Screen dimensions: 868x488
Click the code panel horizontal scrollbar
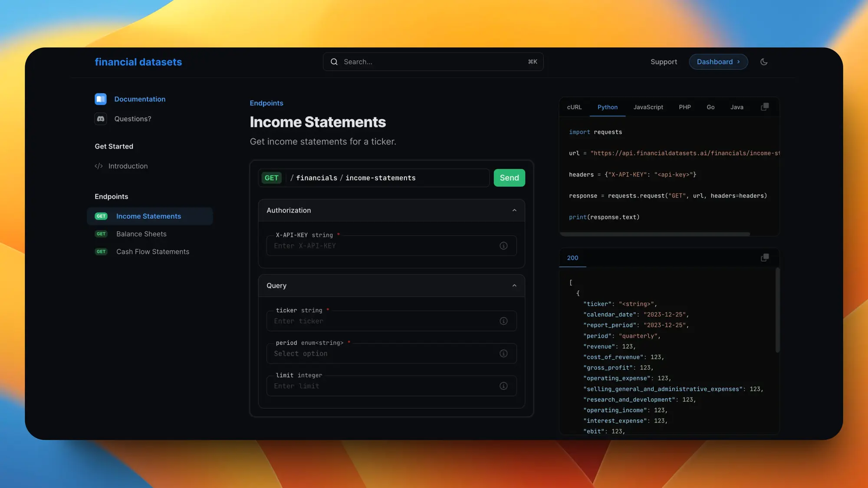click(654, 234)
